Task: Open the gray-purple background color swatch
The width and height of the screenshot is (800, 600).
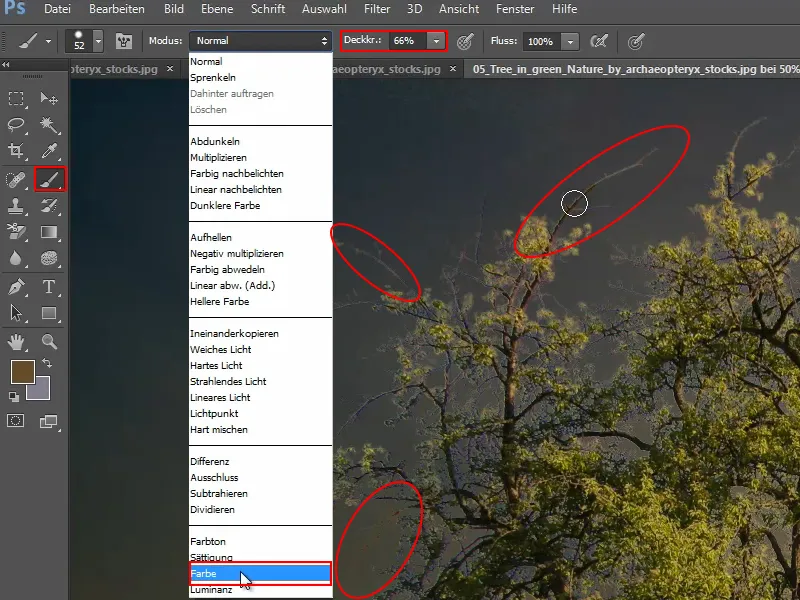Action: click(x=43, y=392)
